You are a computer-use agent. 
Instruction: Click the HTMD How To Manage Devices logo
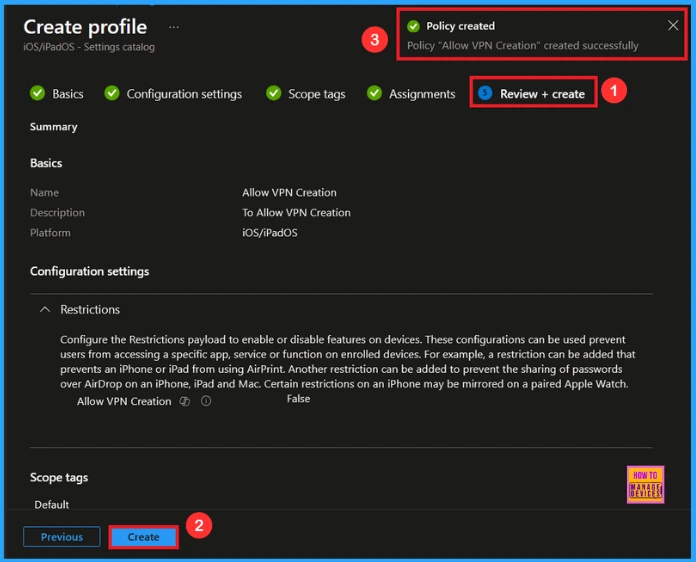(x=645, y=483)
